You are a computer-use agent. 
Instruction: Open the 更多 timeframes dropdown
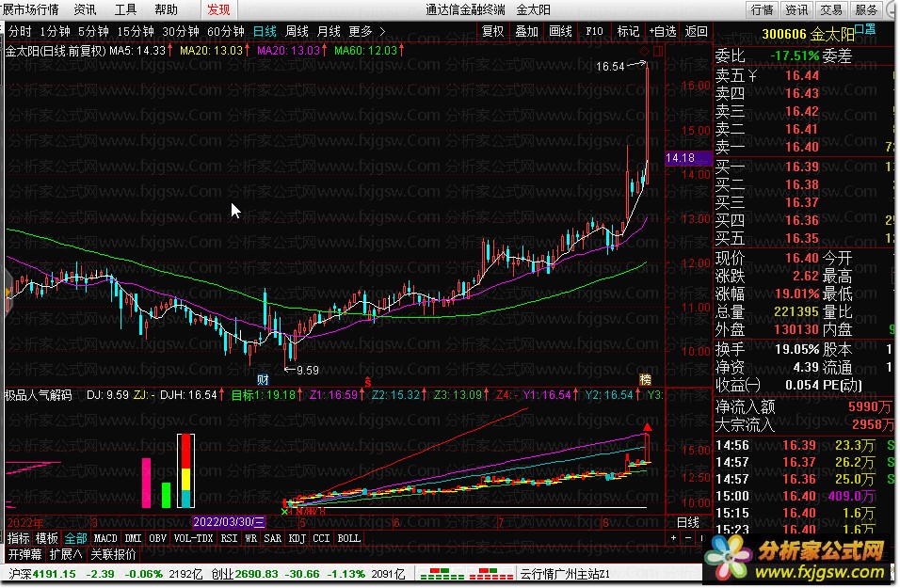tap(361, 32)
